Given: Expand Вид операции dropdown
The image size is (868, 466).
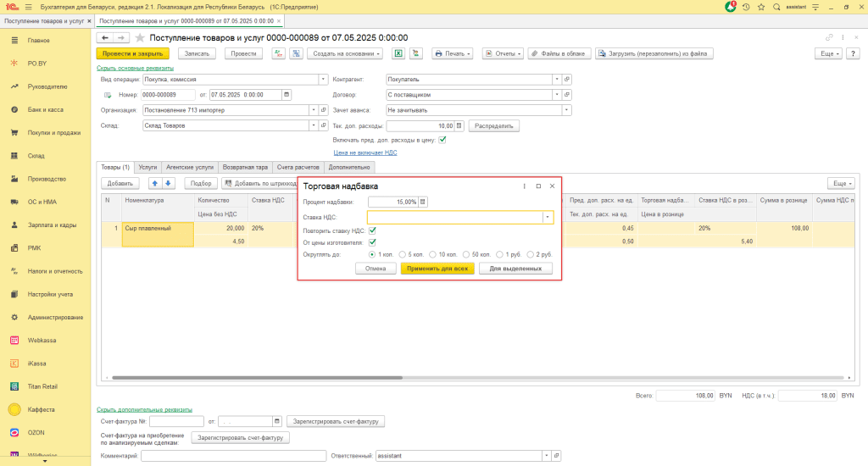Looking at the screenshot, I should pos(323,79).
